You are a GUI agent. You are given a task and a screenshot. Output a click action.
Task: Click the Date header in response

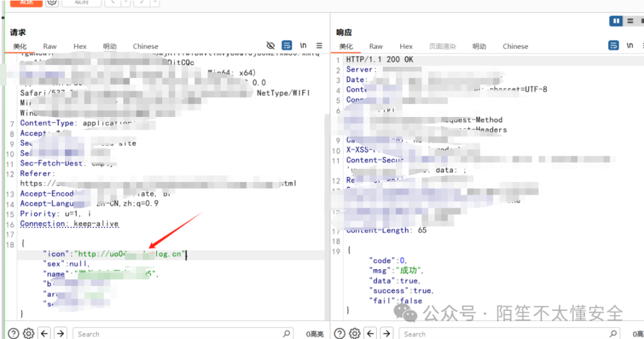(357, 80)
